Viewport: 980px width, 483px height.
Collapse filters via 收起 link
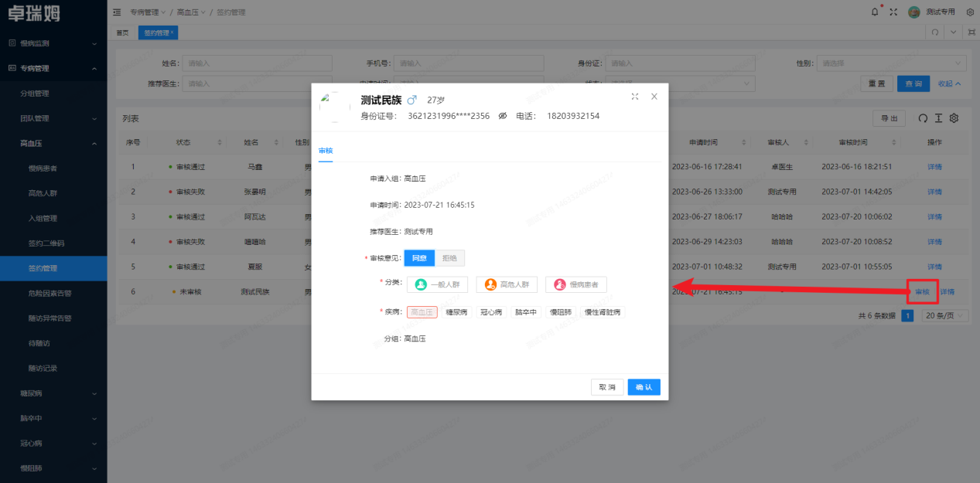pyautogui.click(x=949, y=83)
